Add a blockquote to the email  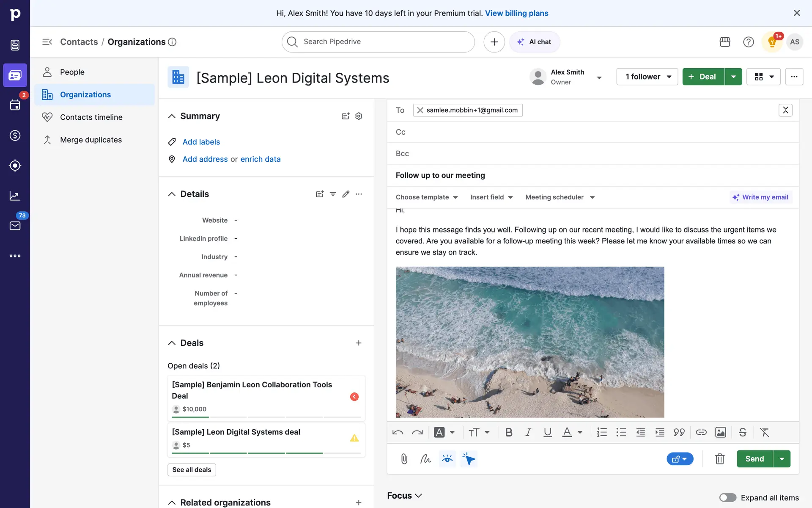pyautogui.click(x=679, y=432)
